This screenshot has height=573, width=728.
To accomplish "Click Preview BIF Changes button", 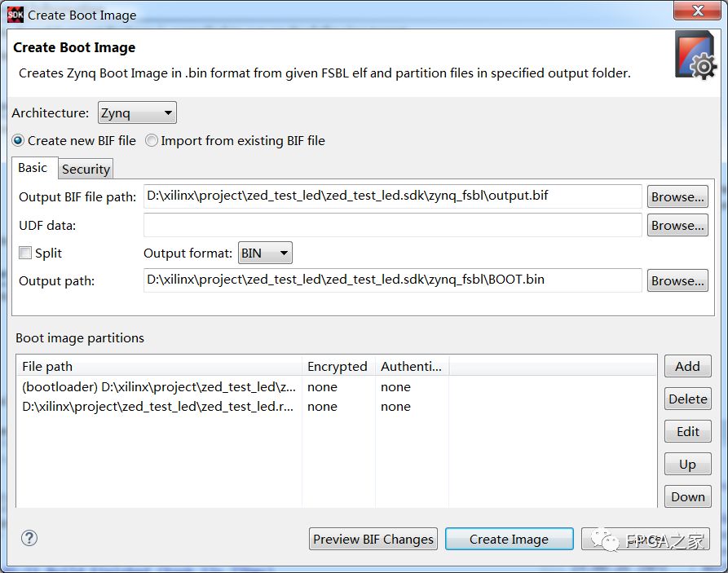I will (373, 539).
